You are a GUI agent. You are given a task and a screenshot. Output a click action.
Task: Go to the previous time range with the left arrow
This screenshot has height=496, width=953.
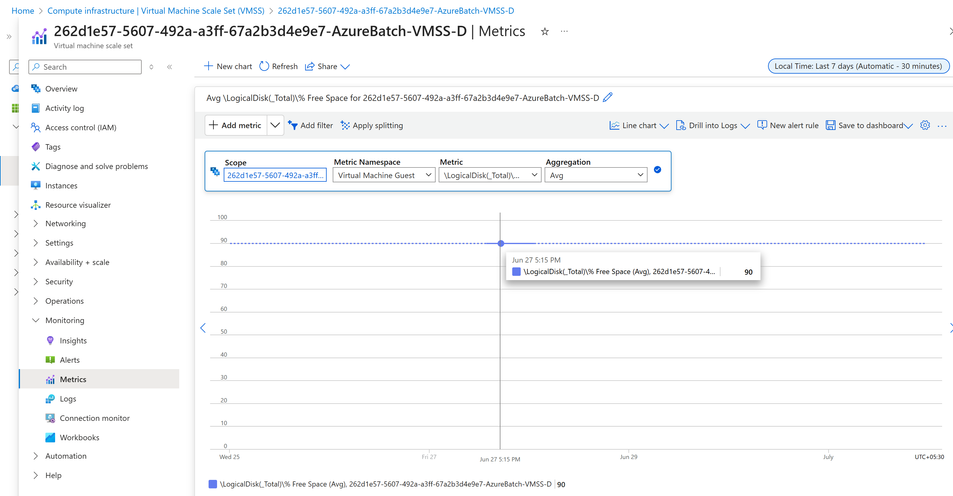[x=203, y=328]
